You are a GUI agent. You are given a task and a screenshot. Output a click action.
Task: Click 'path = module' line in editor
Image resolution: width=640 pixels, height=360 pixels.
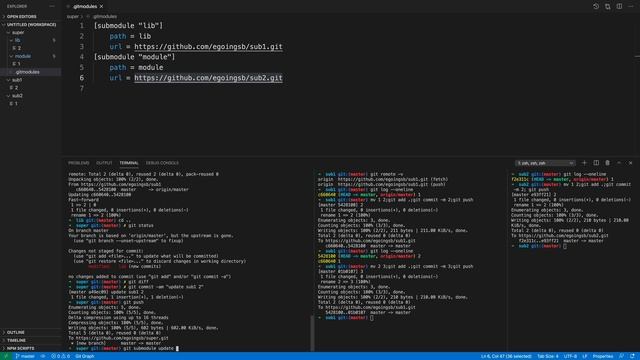coord(136,67)
